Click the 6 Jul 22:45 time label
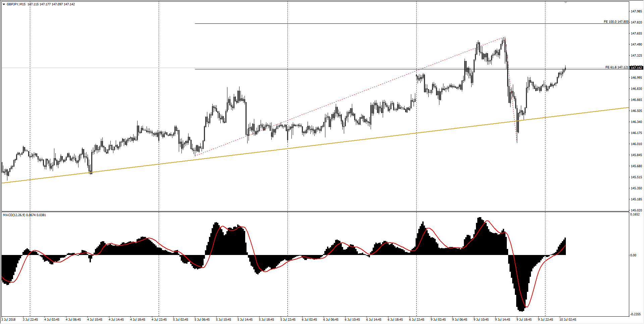Screen dimensions: 644x324 tap(417, 319)
